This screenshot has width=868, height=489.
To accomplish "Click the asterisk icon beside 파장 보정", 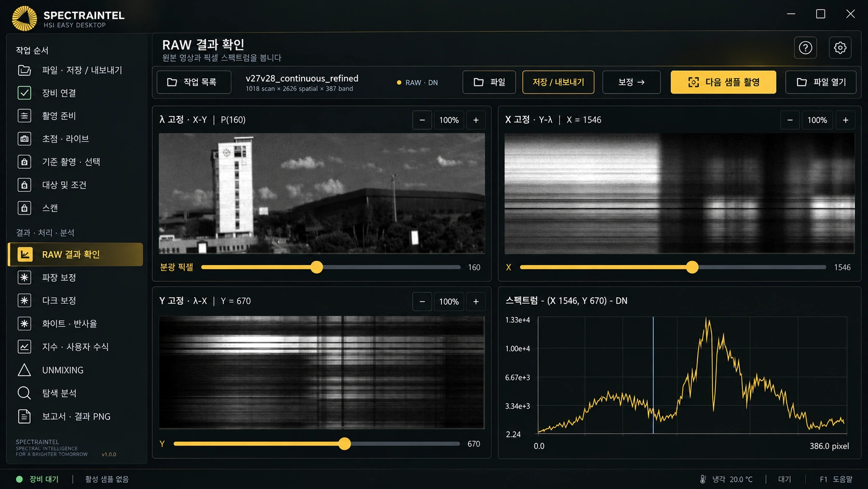I will pyautogui.click(x=24, y=277).
